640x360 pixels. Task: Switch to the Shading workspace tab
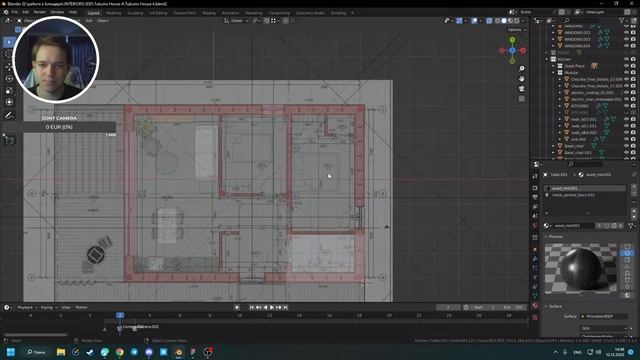click(209, 13)
